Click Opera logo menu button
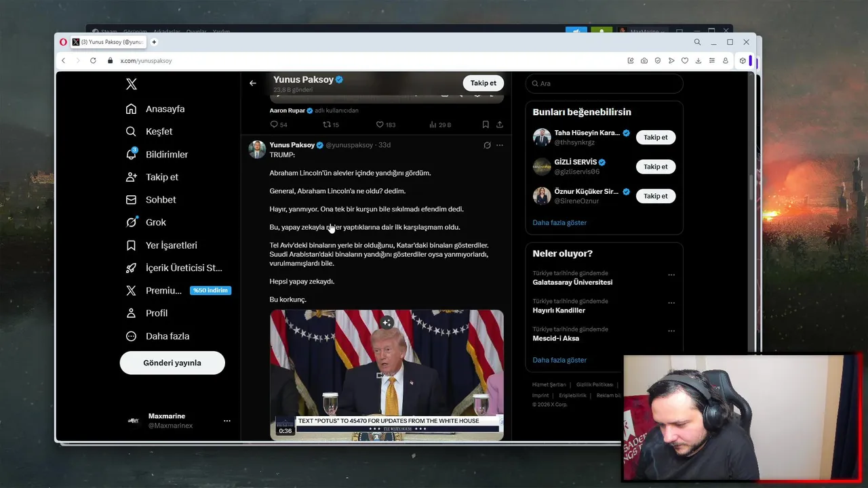 coord(63,42)
